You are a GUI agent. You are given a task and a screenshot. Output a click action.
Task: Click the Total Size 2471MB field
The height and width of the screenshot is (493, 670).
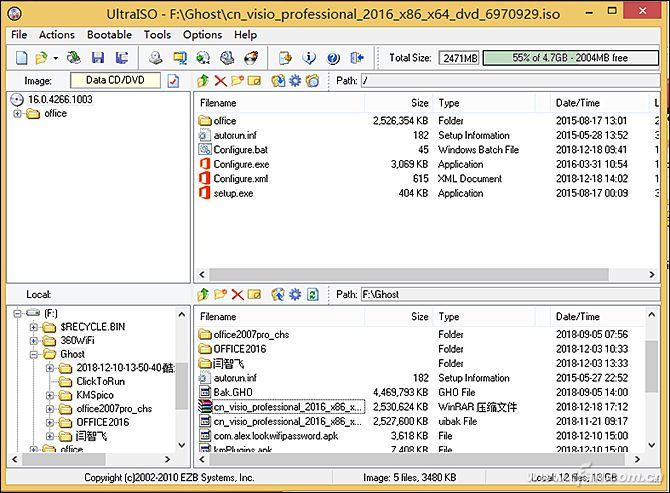coord(459,58)
